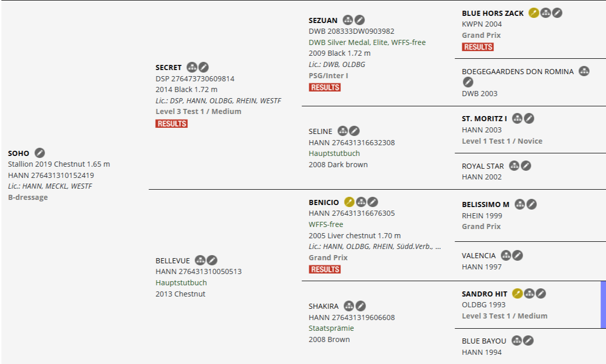Edit the Boegegaardens Don Romina entry
606x364 pixels.
click(468, 82)
